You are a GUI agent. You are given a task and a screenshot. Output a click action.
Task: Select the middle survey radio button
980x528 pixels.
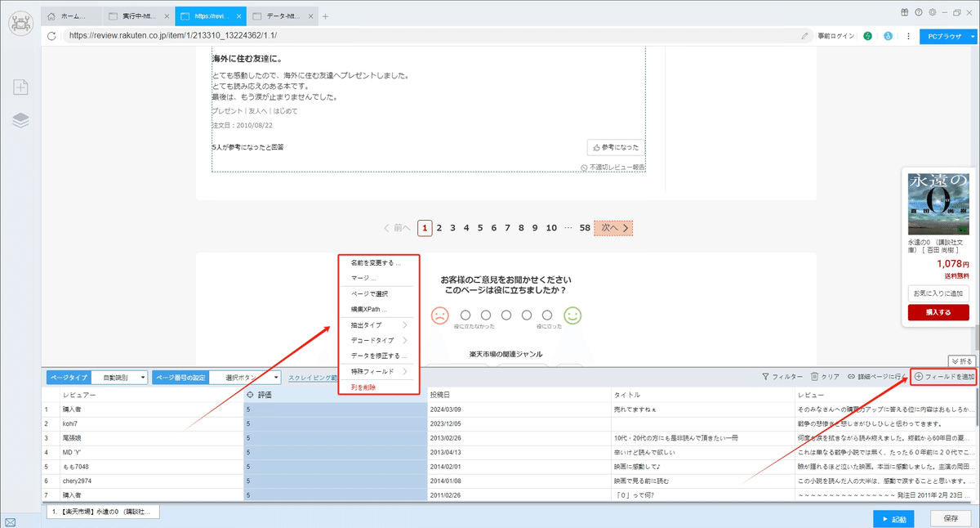(x=506, y=315)
